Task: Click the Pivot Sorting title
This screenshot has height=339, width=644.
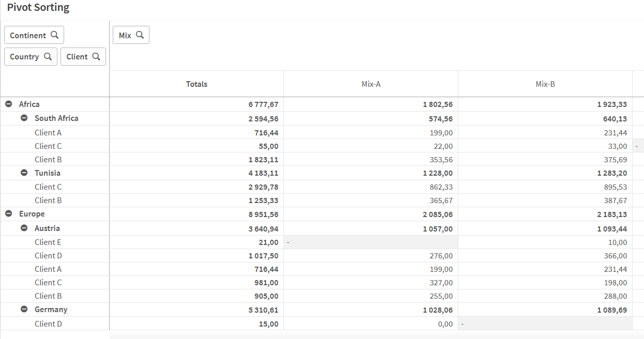Action: (x=38, y=8)
